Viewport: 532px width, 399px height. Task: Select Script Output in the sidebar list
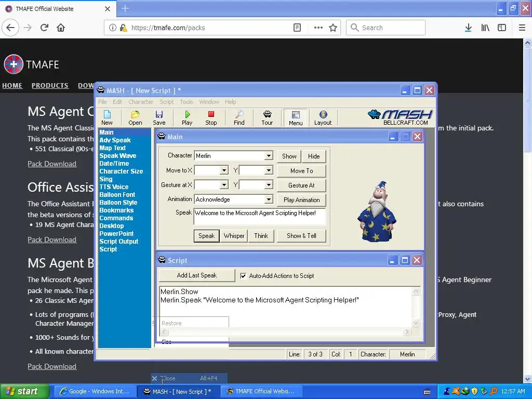point(119,242)
